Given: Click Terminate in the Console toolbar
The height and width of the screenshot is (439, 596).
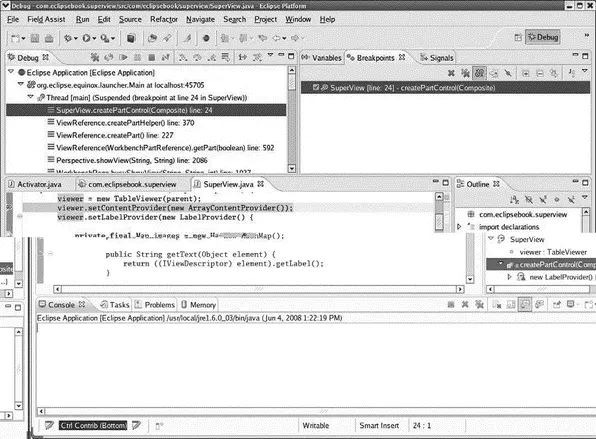Looking at the screenshot, I should 451,304.
